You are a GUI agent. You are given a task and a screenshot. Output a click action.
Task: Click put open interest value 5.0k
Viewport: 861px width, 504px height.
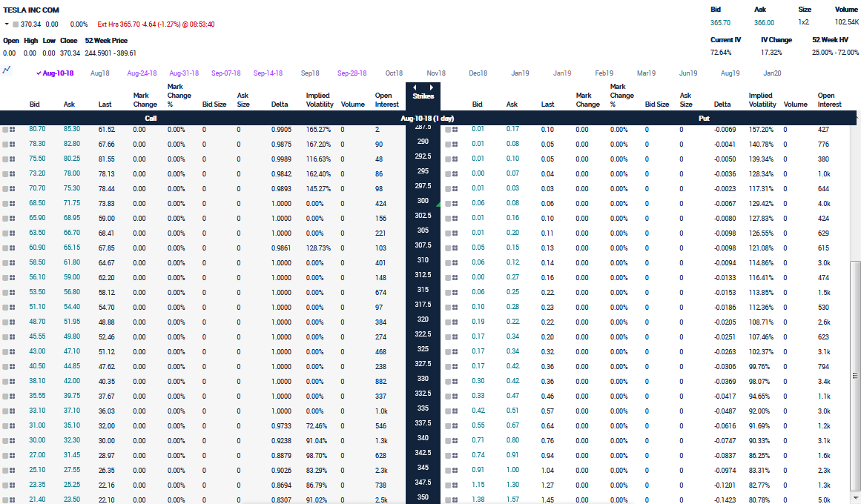[x=824, y=500]
